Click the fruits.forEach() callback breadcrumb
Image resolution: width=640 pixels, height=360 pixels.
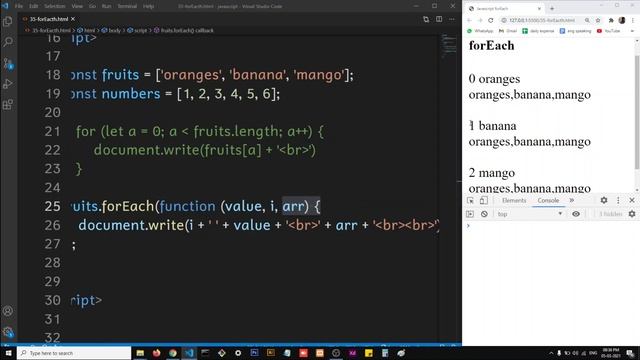coord(184,30)
